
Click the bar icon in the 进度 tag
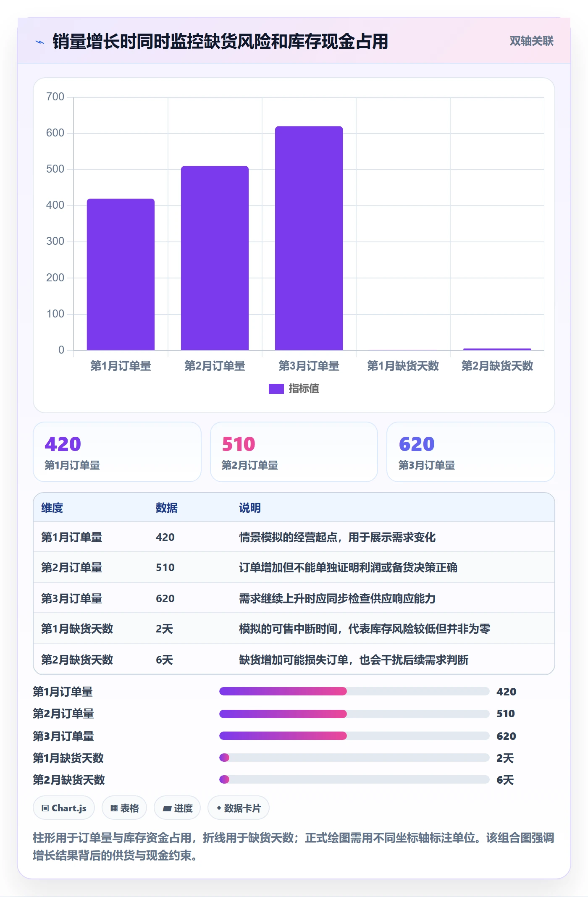pyautogui.click(x=167, y=809)
